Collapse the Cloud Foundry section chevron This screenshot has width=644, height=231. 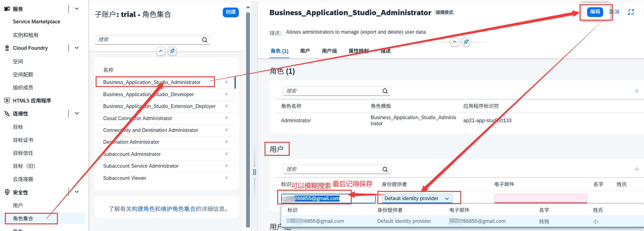pyautogui.click(x=77, y=48)
